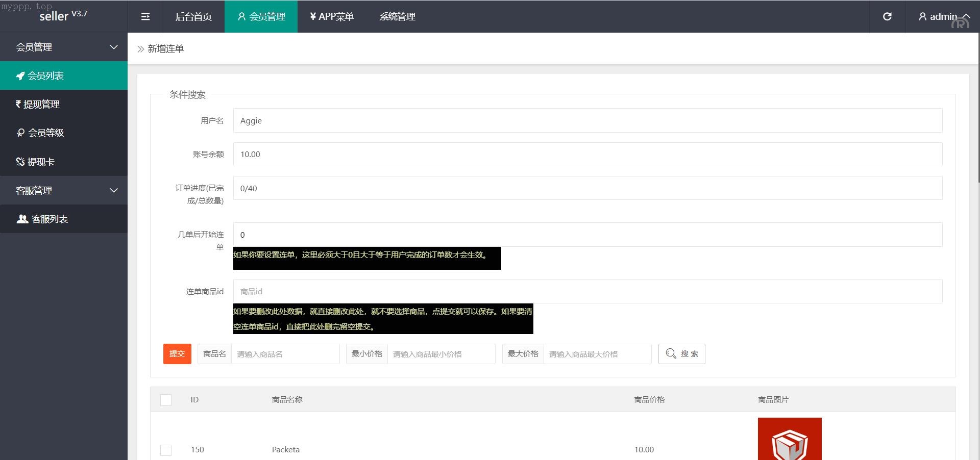The width and height of the screenshot is (980, 460).
Task: Collapse the 客服管理 sidebar section
Action: [x=114, y=190]
